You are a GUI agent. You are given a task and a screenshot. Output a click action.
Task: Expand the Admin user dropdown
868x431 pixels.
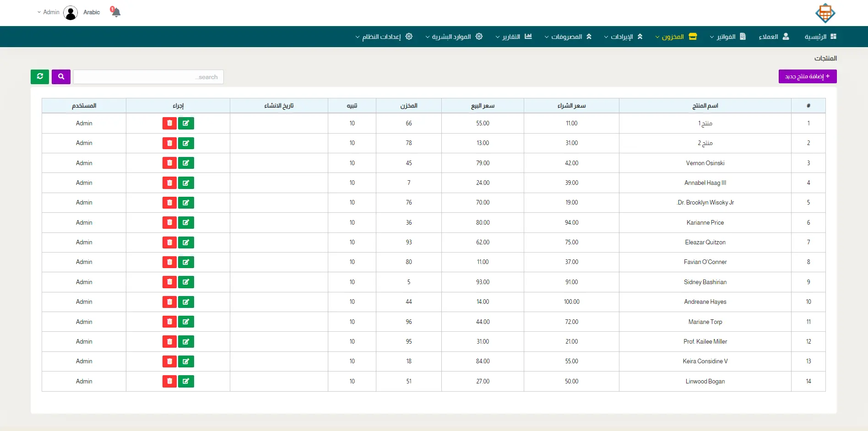(x=49, y=12)
